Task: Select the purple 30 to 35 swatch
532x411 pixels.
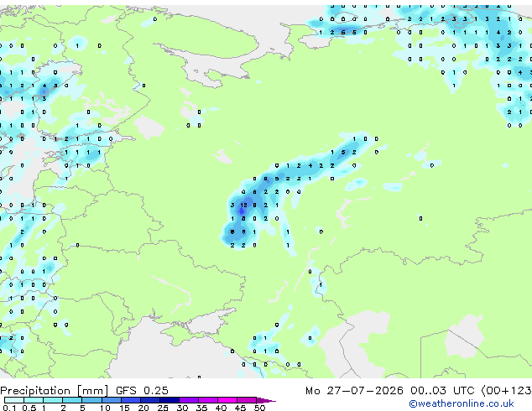Action: 189,400
